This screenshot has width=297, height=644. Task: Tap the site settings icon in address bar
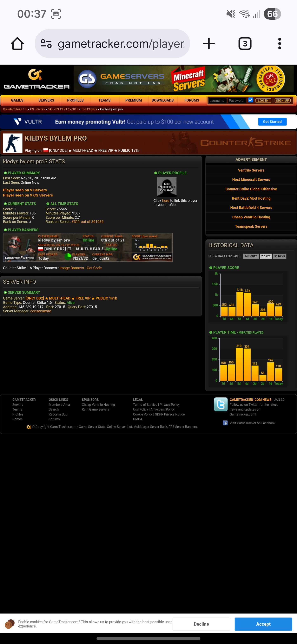[x=46, y=44]
